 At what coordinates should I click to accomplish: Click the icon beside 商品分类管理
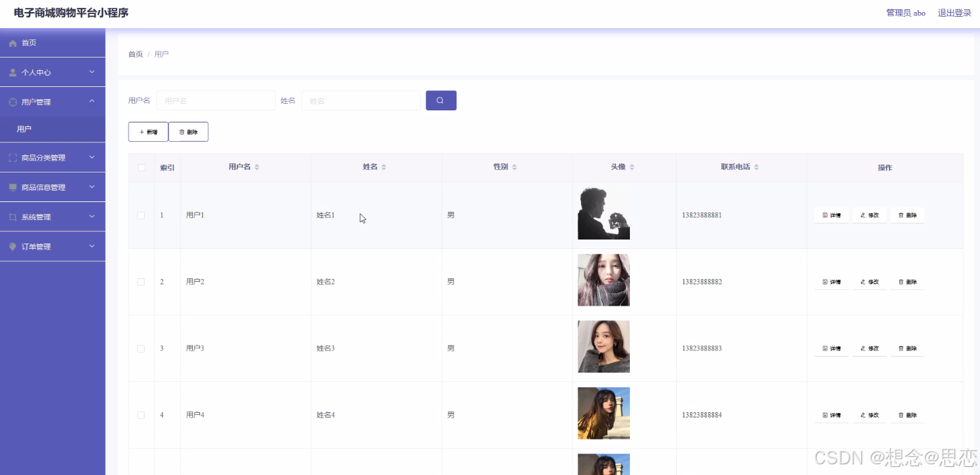click(13, 158)
